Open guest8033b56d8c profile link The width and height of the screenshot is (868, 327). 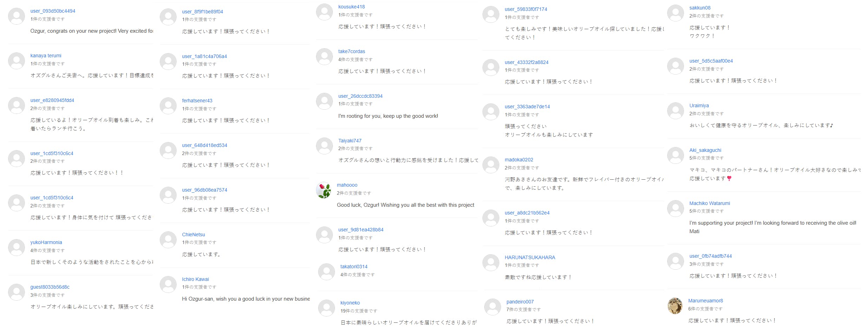[x=50, y=287]
